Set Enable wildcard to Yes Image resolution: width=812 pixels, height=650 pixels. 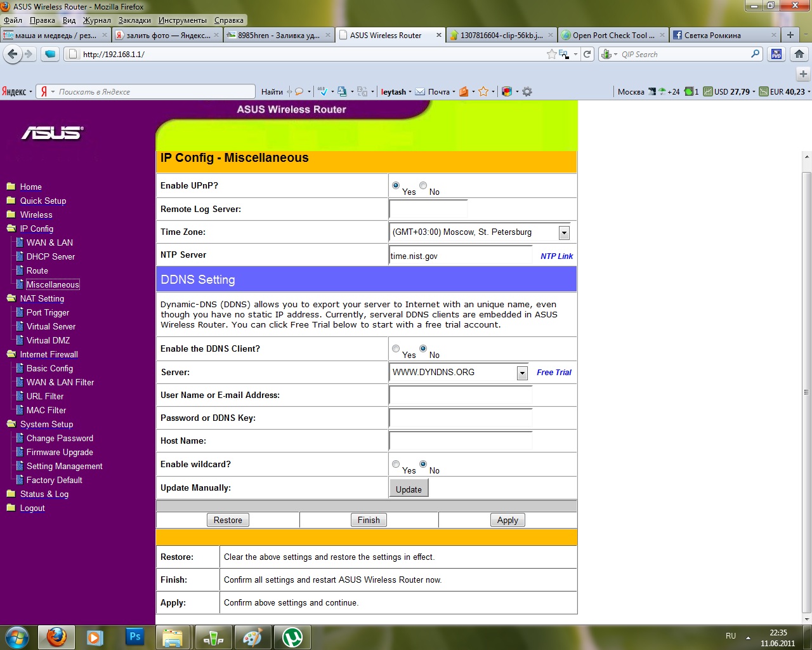pyautogui.click(x=396, y=464)
